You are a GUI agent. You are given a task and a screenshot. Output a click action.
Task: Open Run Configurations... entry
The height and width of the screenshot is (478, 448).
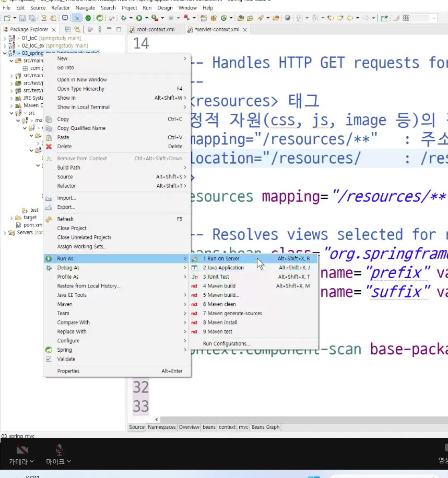coord(254,343)
